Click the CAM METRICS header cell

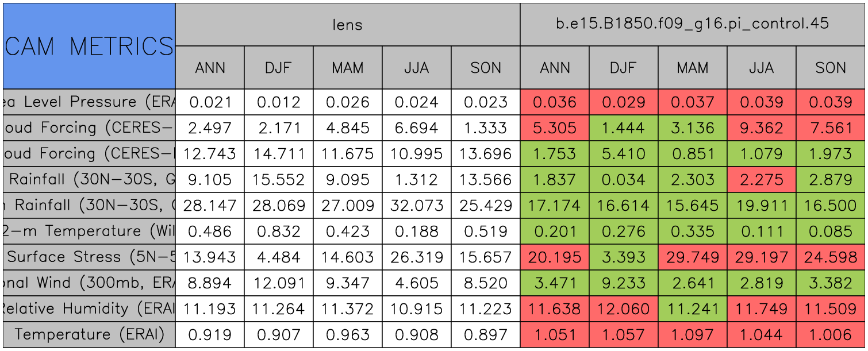[x=89, y=46]
